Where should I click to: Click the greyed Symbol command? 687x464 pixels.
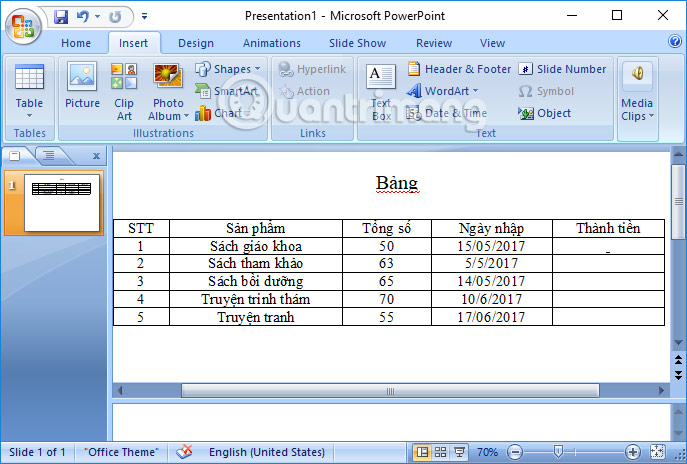pyautogui.click(x=546, y=91)
